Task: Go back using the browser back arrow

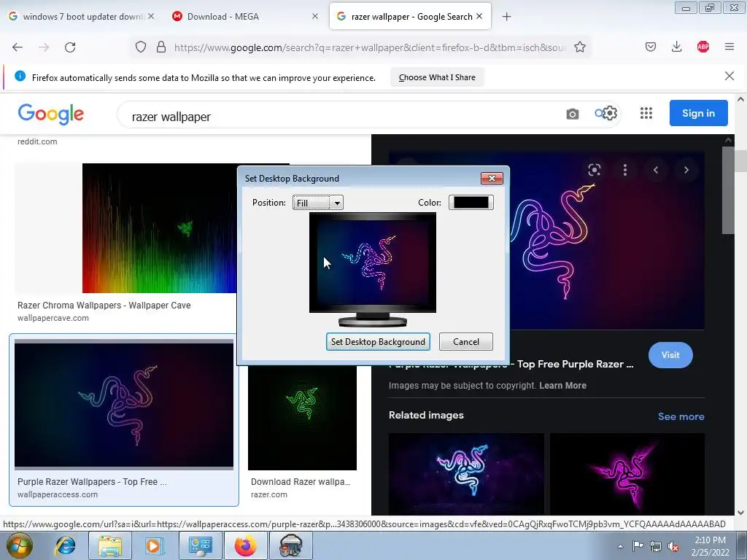Action: pos(18,47)
